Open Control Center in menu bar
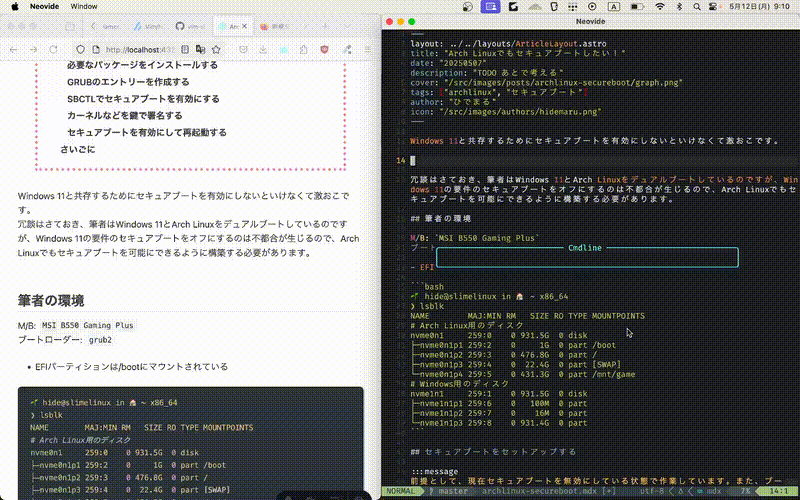Viewport: 800px width, 500px height. click(x=713, y=7)
